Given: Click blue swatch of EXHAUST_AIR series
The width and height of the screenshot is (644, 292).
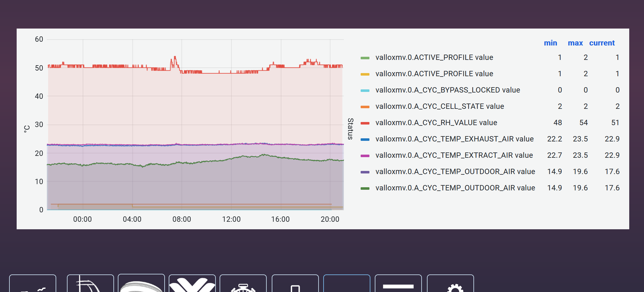Looking at the screenshot, I should coord(365,139).
